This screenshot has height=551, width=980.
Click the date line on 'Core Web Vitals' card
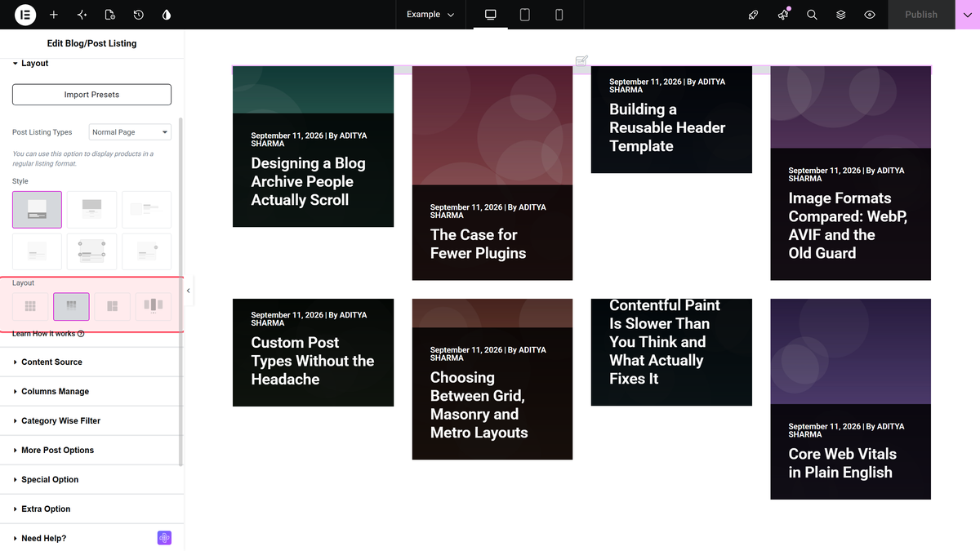point(846,430)
